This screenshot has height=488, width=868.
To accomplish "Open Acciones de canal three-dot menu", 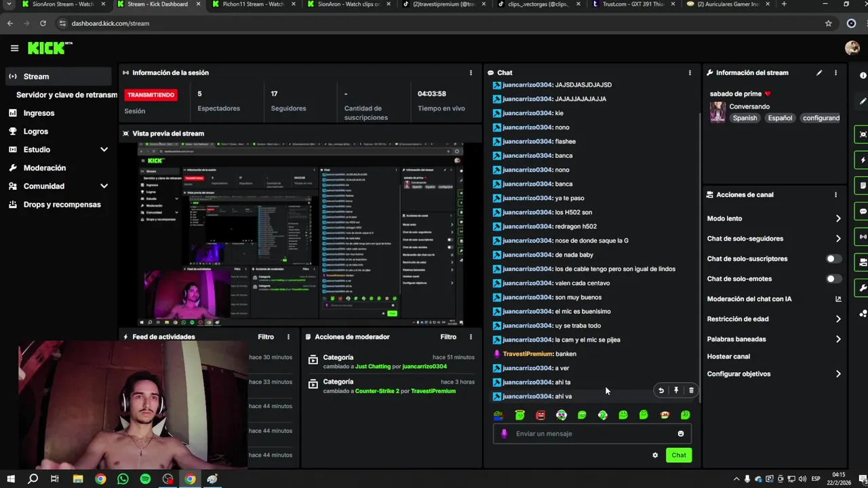I will pos(835,195).
